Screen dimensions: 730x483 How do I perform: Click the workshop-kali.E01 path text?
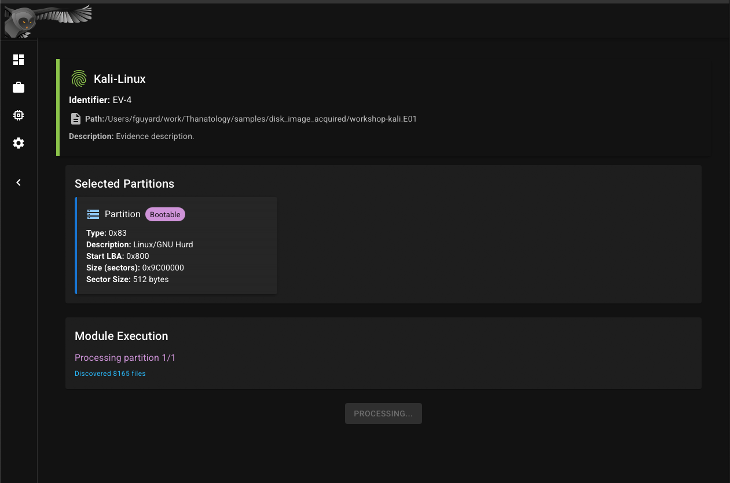251,119
